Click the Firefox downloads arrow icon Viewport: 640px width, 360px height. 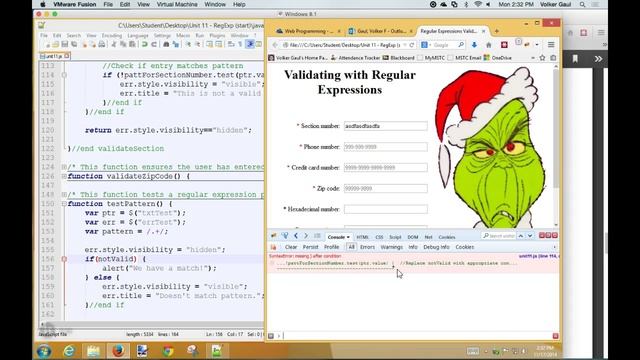click(x=474, y=45)
